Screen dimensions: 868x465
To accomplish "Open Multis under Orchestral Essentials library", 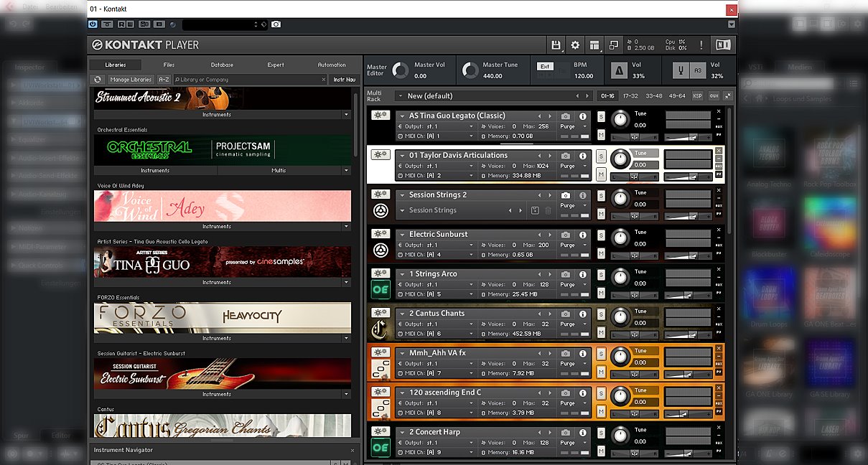I will [x=279, y=171].
